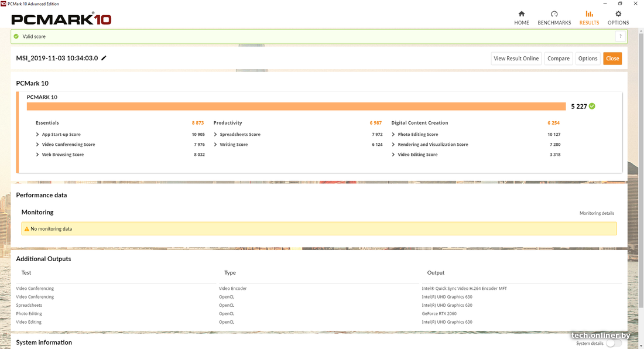The width and height of the screenshot is (644, 349).
Task: Click the question mark help icon
Action: pos(620,36)
